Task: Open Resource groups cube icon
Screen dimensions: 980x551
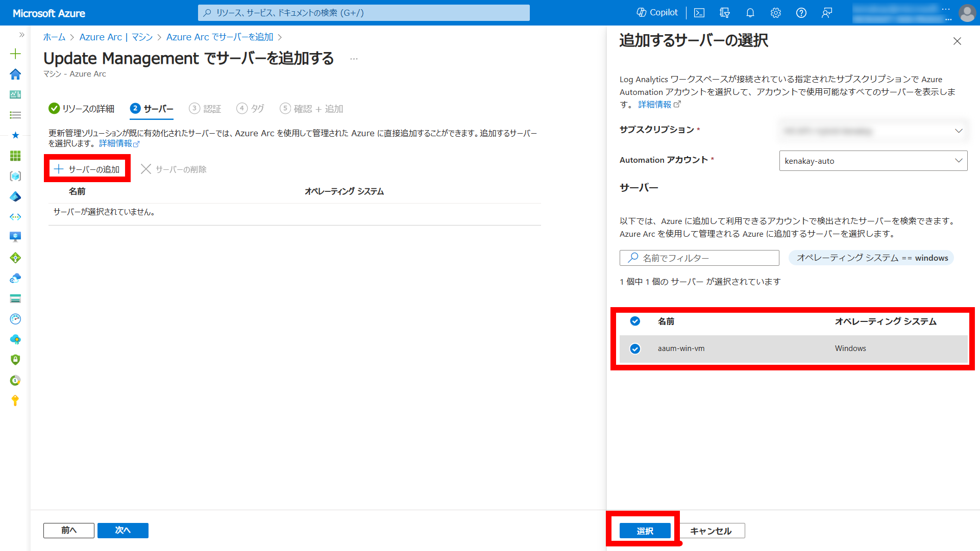Action: pos(15,176)
